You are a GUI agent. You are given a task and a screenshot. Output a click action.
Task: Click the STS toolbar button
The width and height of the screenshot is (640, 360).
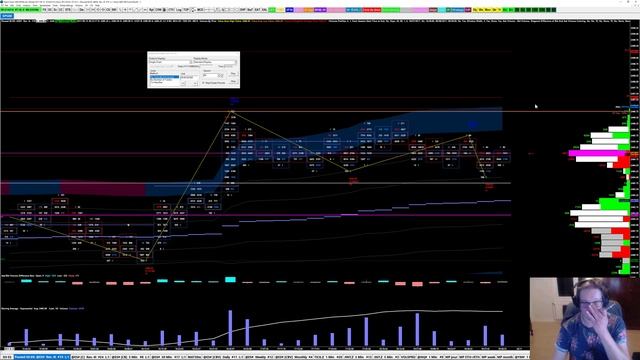click(x=67, y=9)
